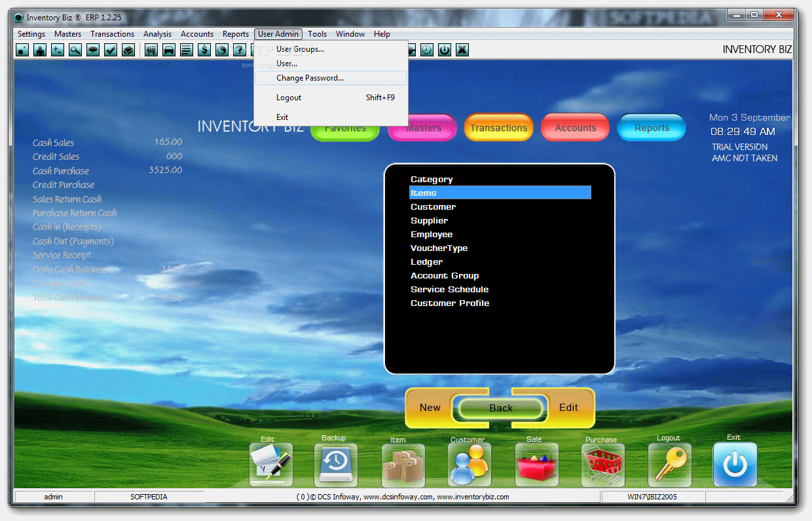Viewport: 812px width, 521px height.
Task: Open the Sale basket shortcut icon
Action: (x=537, y=465)
